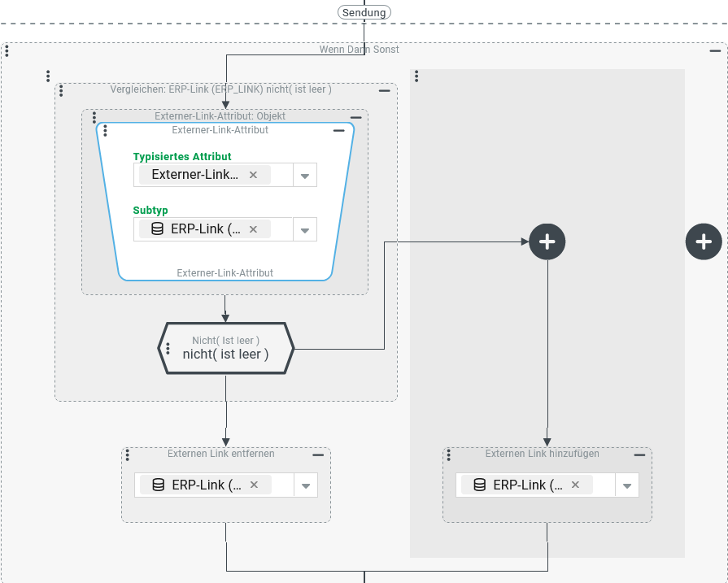Collapse the Vergleichen ERP-Link block

(385, 90)
